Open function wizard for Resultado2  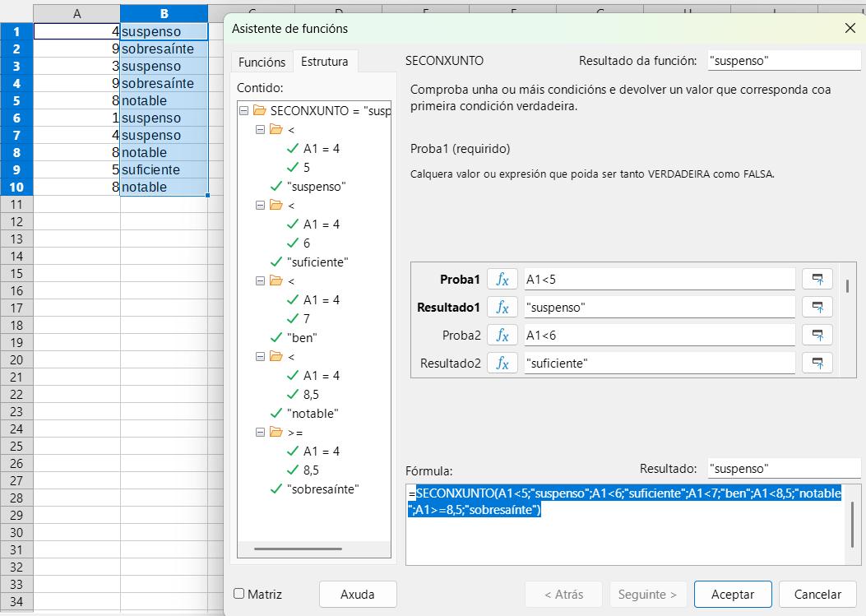pos(502,363)
